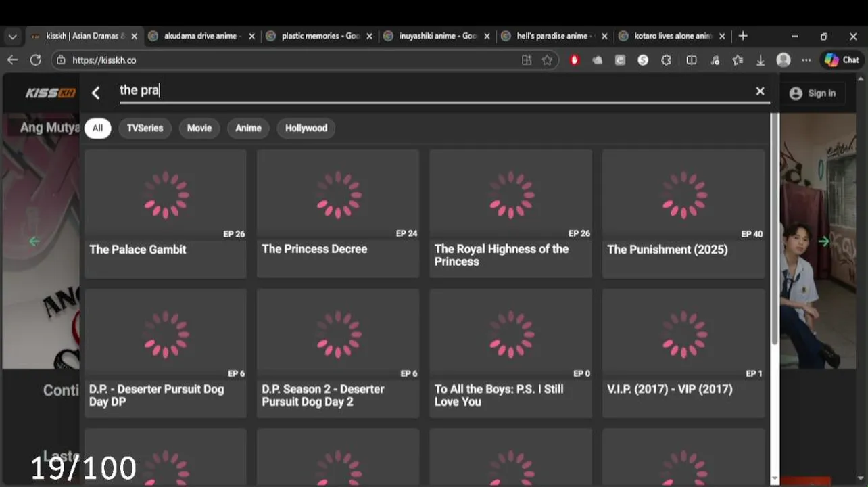Open the browser Settings and more menu
Screen dimensions: 868x487
tap(806, 60)
